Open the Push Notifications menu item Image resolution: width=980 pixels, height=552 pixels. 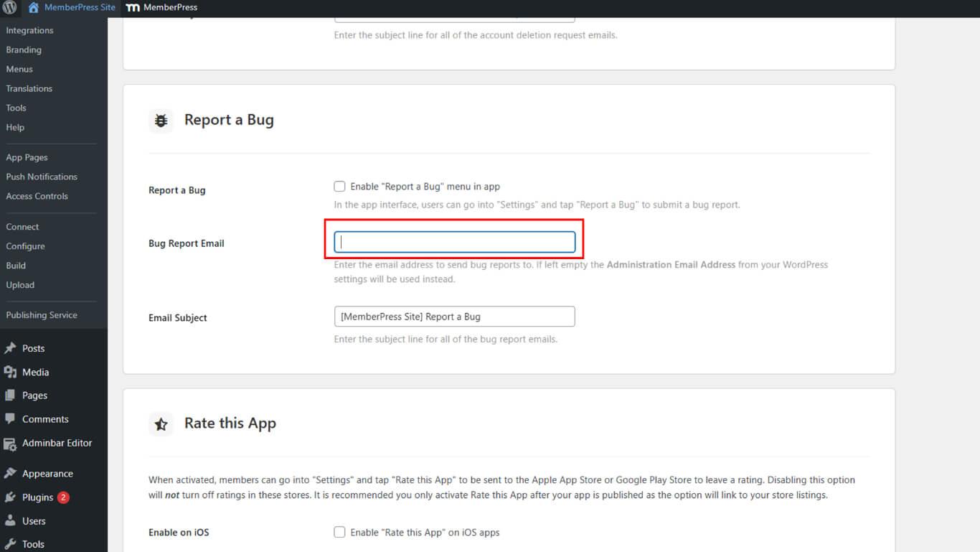tap(42, 177)
